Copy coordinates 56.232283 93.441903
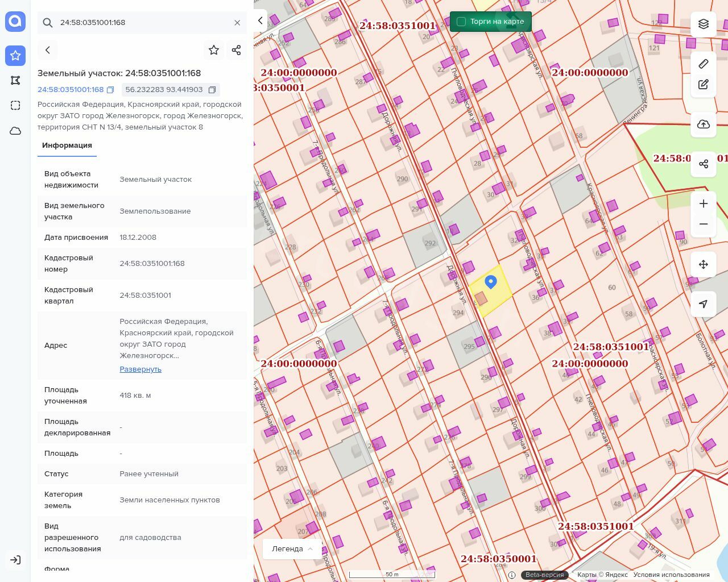This screenshot has width=728, height=582. [x=212, y=90]
